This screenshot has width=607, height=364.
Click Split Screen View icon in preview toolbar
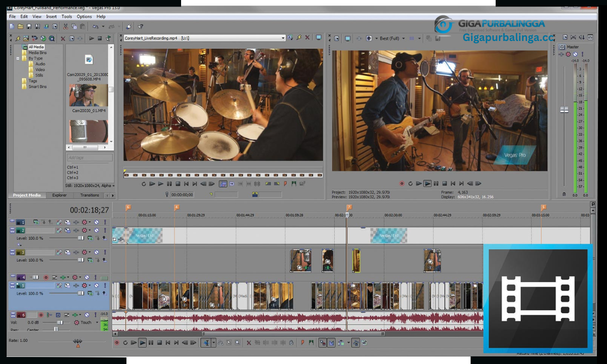point(369,38)
